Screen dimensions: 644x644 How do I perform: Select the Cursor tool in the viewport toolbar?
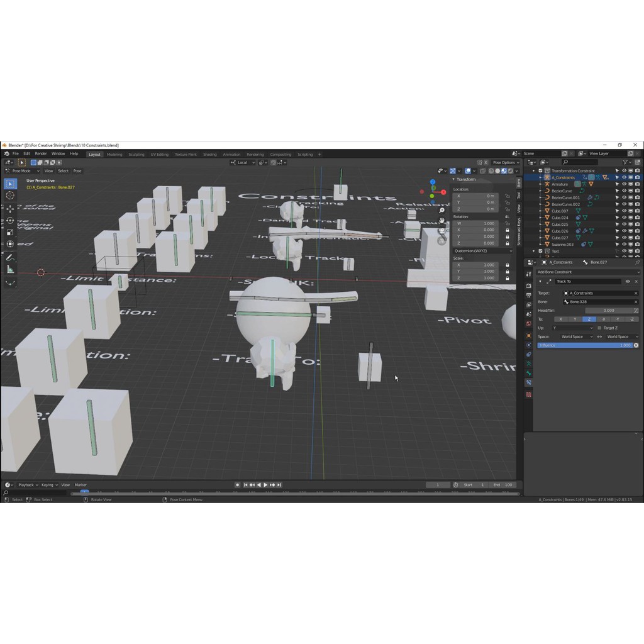[10, 196]
